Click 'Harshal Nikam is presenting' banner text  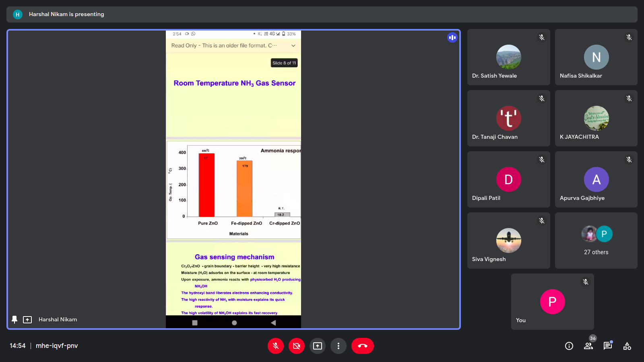(66, 14)
